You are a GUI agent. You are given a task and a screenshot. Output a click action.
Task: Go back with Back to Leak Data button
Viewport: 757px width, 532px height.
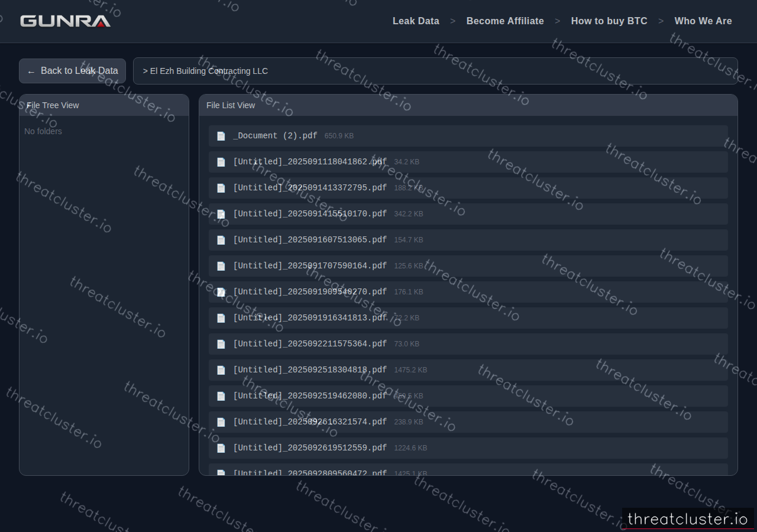[x=72, y=71]
